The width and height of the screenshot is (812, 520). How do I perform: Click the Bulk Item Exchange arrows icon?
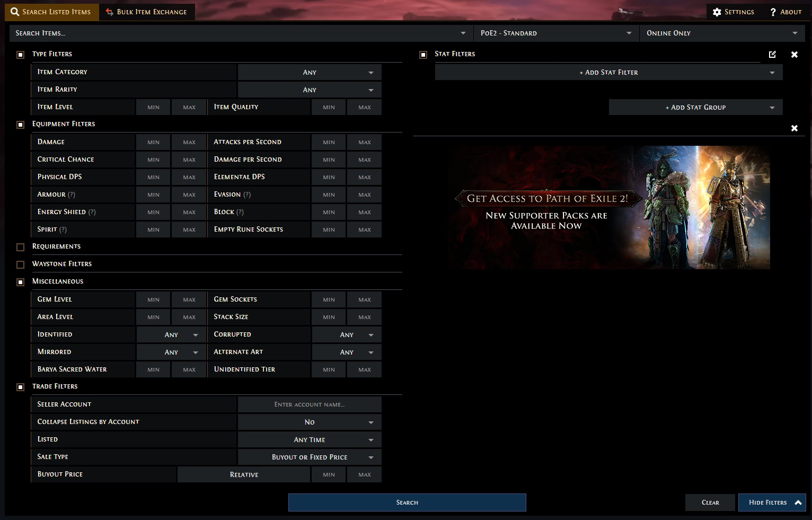coord(110,12)
